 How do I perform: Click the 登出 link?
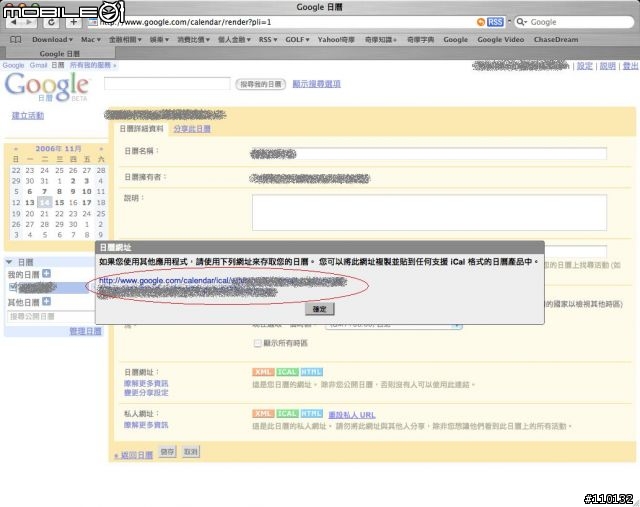630,66
